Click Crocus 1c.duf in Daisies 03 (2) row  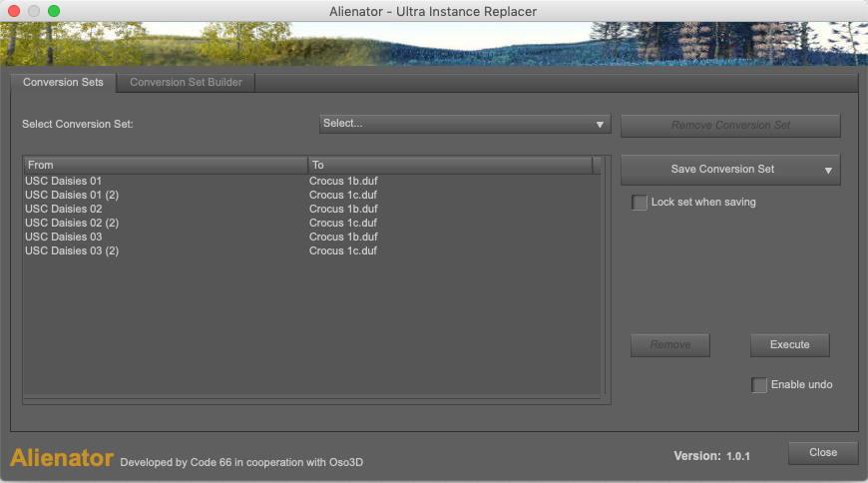coord(342,250)
